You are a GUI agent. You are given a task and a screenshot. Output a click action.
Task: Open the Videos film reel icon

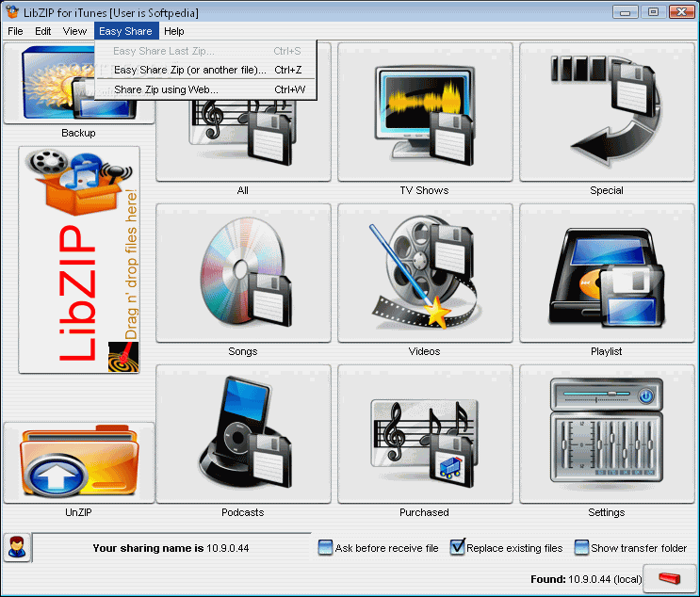click(425, 273)
